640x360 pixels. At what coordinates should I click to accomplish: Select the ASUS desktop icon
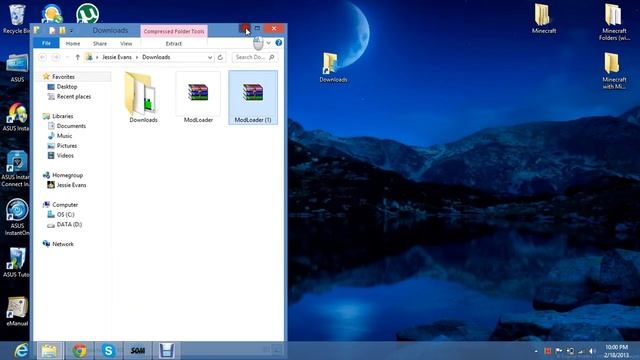pyautogui.click(x=17, y=68)
